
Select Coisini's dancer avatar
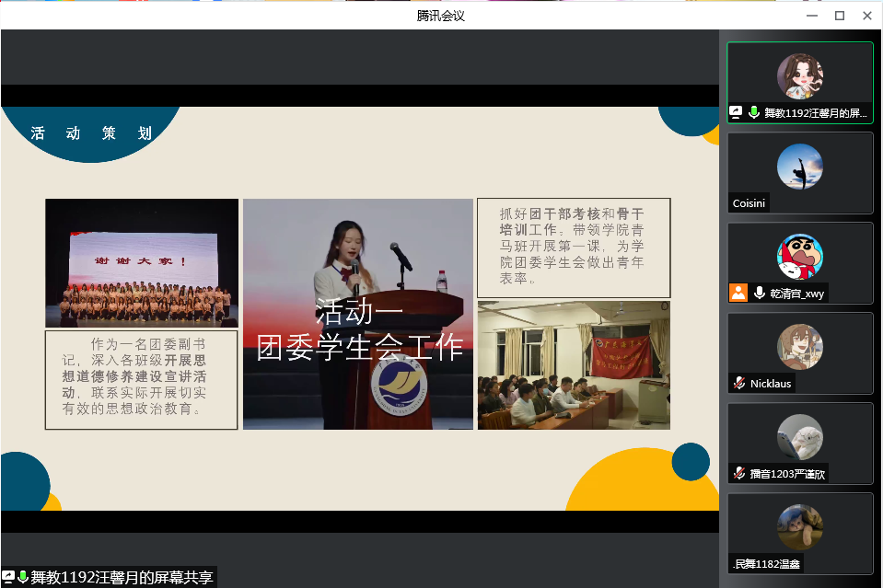pyautogui.click(x=799, y=167)
